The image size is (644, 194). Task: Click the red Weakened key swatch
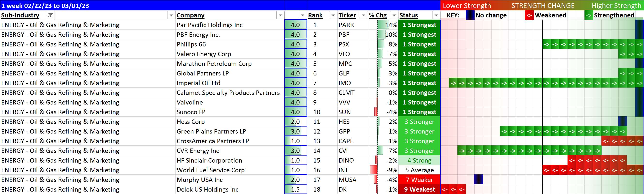[530, 15]
